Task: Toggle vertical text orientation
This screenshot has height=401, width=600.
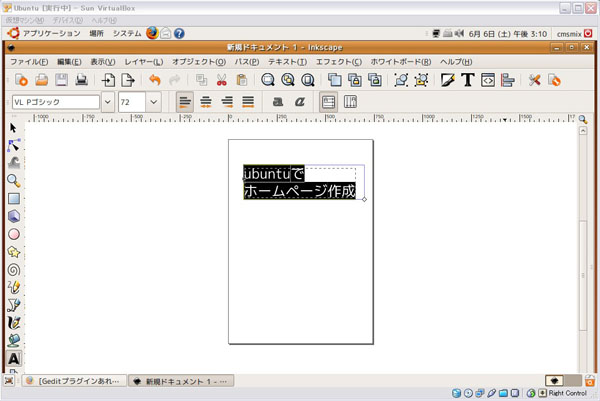Action: coord(350,102)
